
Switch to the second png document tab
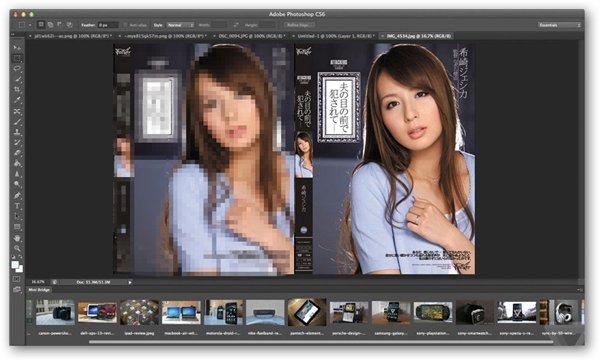(163, 36)
